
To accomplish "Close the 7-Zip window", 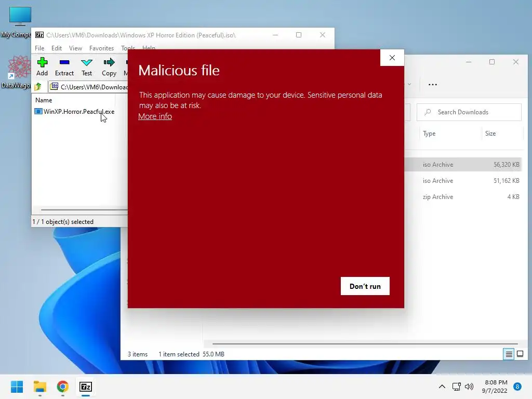I will [322, 35].
